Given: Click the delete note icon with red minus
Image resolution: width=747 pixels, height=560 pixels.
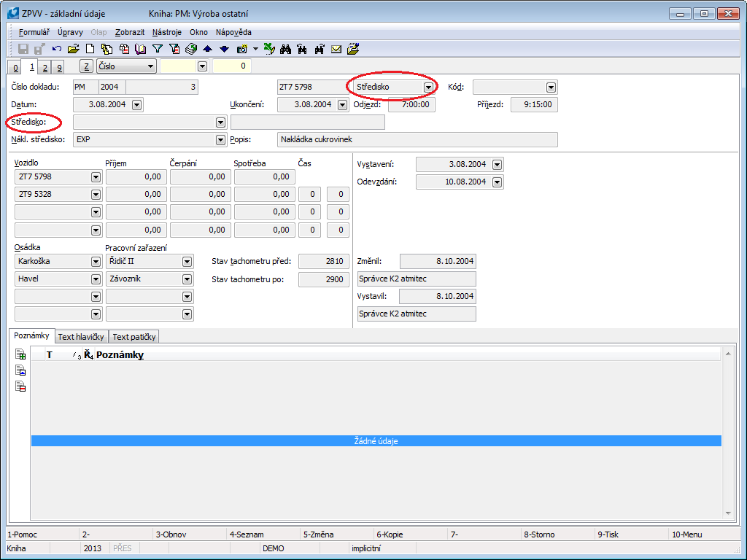Looking at the screenshot, I should click(20, 386).
